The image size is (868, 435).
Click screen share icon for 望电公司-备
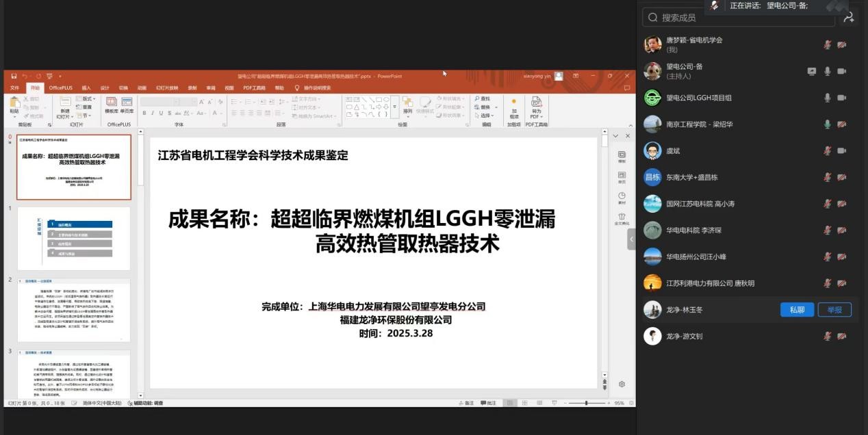click(x=812, y=71)
